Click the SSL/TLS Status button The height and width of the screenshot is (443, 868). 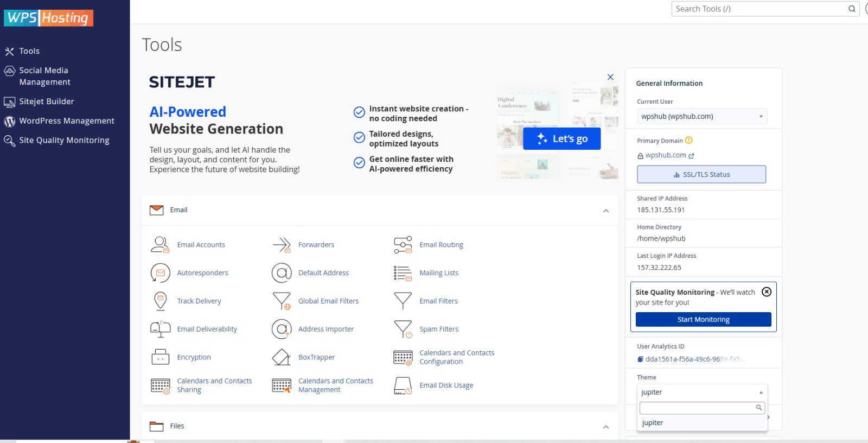tap(701, 174)
